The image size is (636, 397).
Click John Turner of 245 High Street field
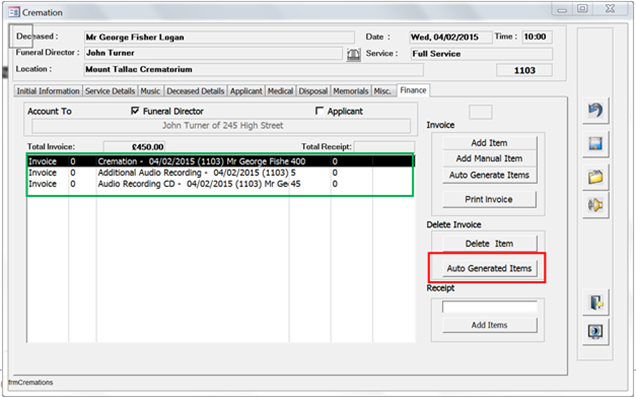[221, 126]
